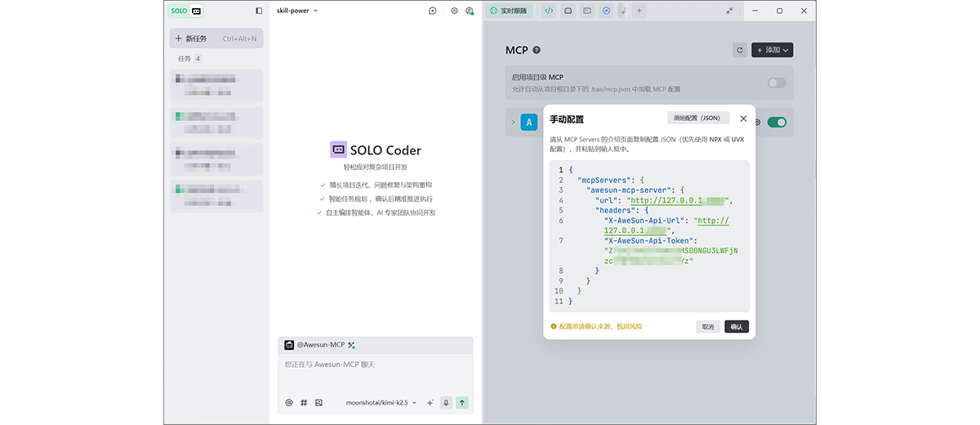
Task: Enable the 启用项目级 MCP toggle
Action: (777, 83)
